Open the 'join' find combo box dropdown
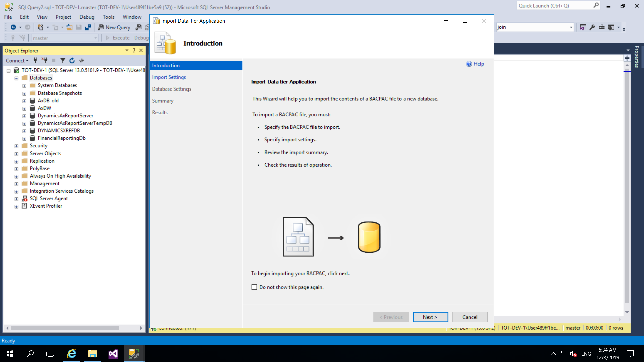This screenshot has height=362, width=644. [x=571, y=27]
